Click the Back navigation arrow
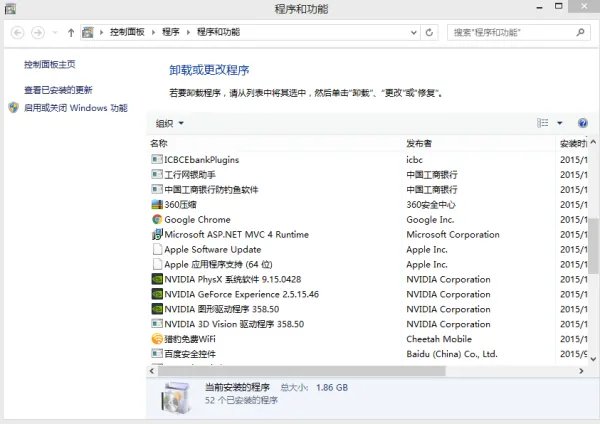Viewport: 600px width, 424px height. (17, 33)
